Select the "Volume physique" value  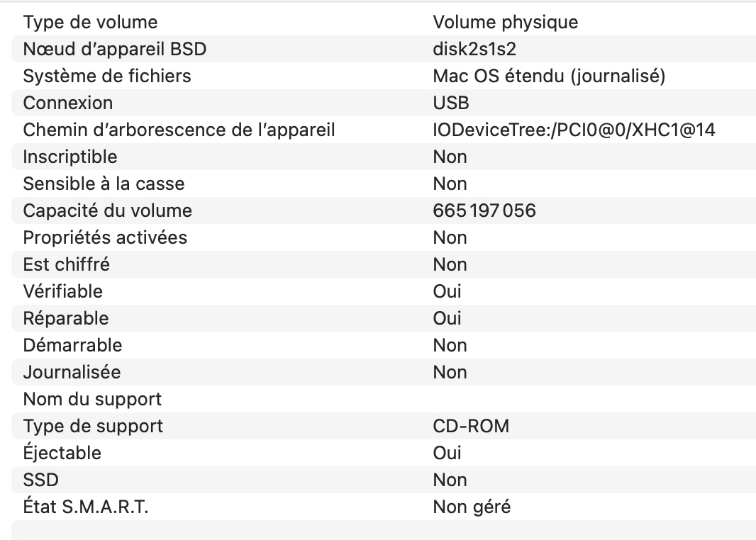pos(505,22)
